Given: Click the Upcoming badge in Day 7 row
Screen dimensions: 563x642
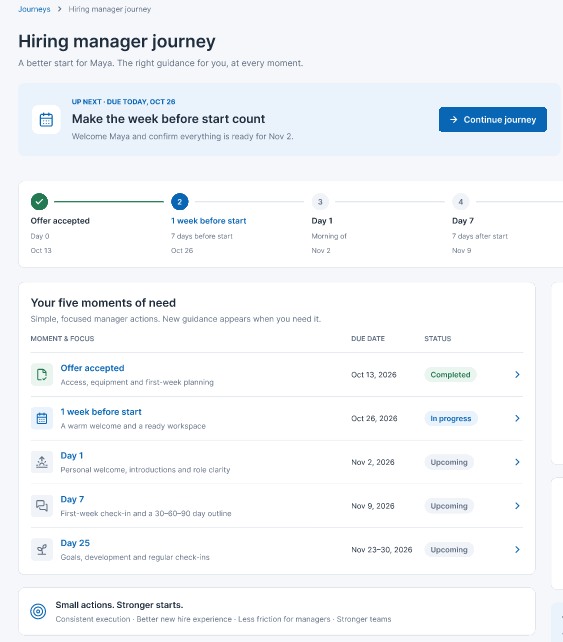Looking at the screenshot, I should [449, 506].
